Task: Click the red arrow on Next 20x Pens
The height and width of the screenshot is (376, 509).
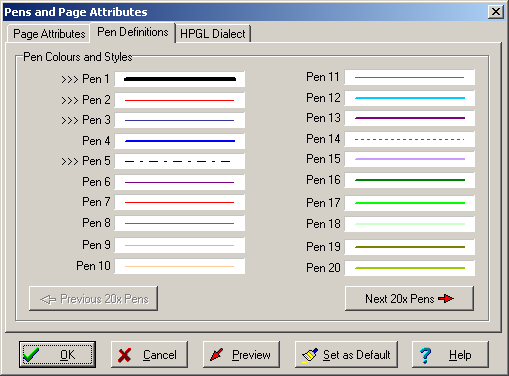Action: click(x=446, y=298)
